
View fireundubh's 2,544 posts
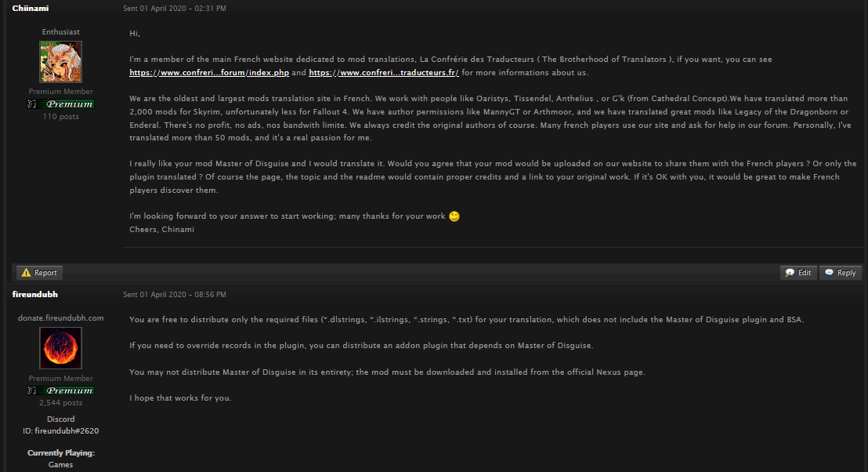point(60,402)
